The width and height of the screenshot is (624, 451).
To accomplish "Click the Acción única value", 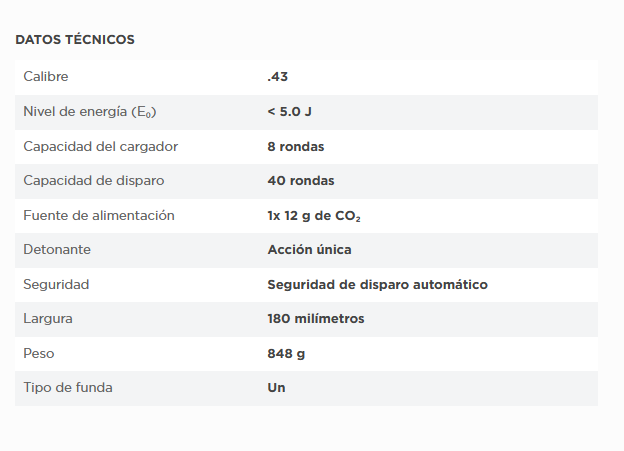I will click(309, 250).
